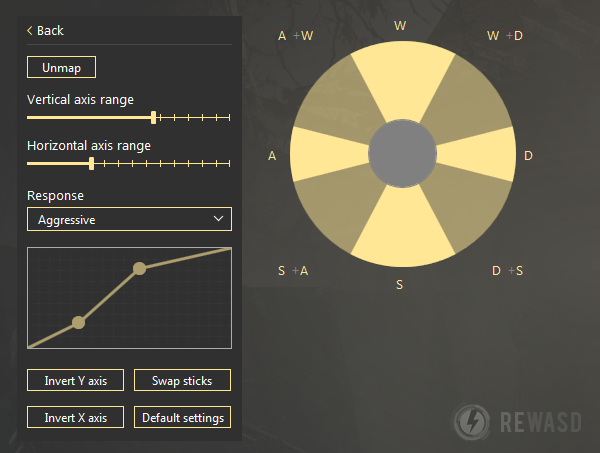Click the Response dropdown chevron arrow
600x453 pixels.
[x=218, y=219]
